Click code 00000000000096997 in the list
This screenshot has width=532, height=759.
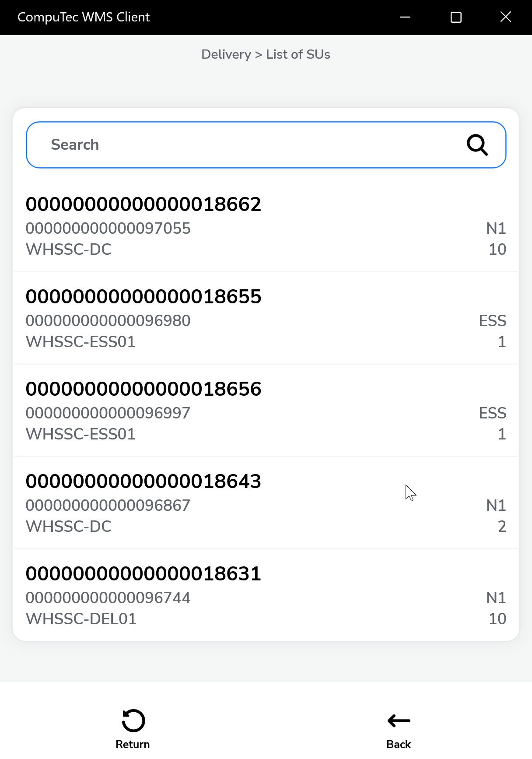pos(108,413)
